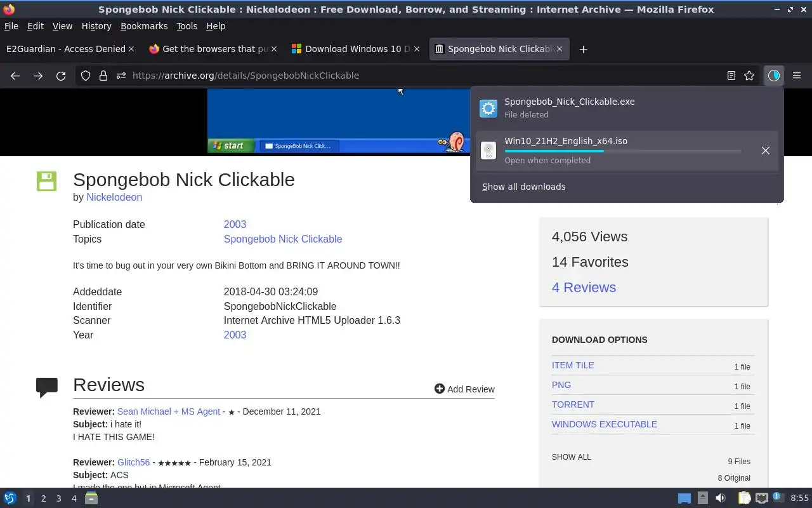Image resolution: width=812 pixels, height=508 pixels.
Task: Download the ITEM TILE option
Action: pyautogui.click(x=573, y=365)
